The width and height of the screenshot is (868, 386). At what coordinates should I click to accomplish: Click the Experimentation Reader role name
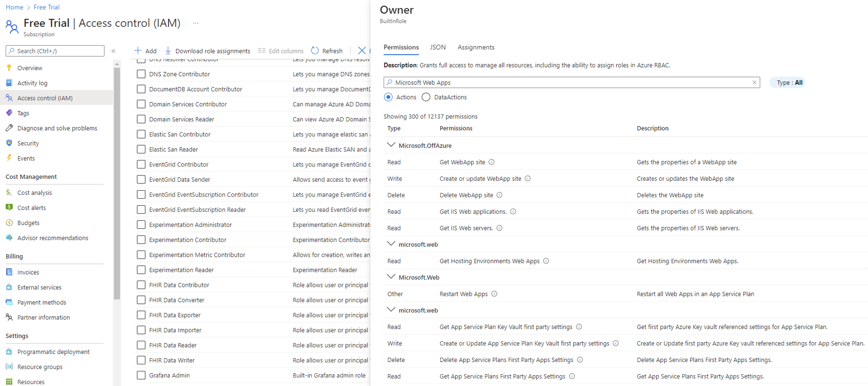click(181, 270)
